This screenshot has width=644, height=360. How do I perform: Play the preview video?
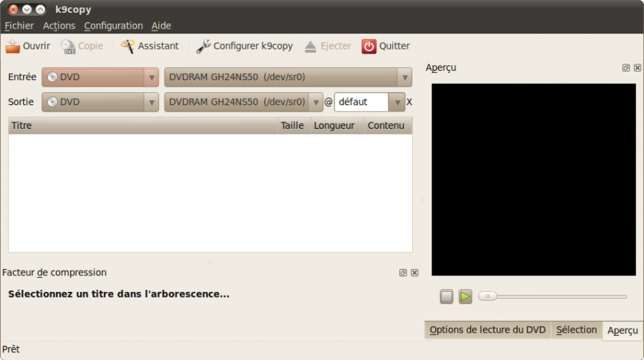coord(465,296)
